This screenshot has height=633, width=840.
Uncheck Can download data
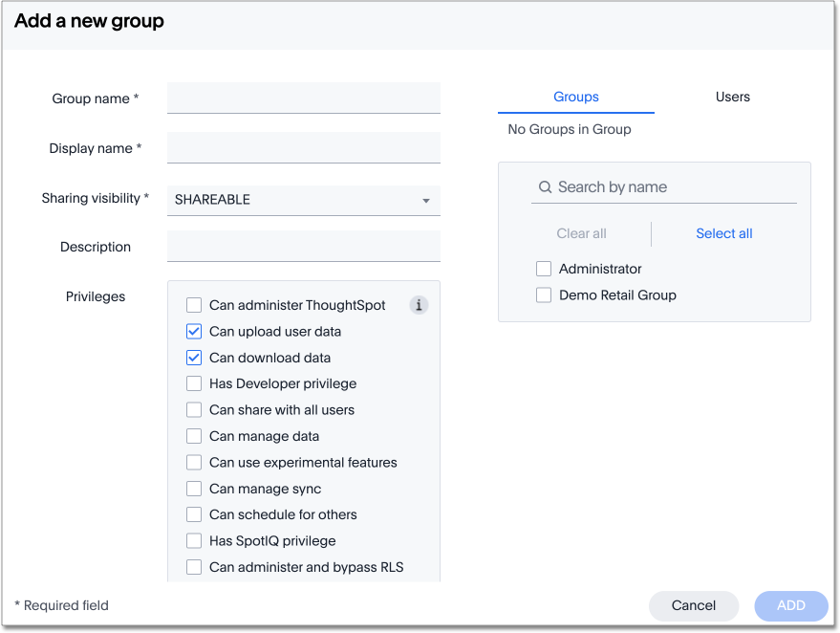[194, 358]
